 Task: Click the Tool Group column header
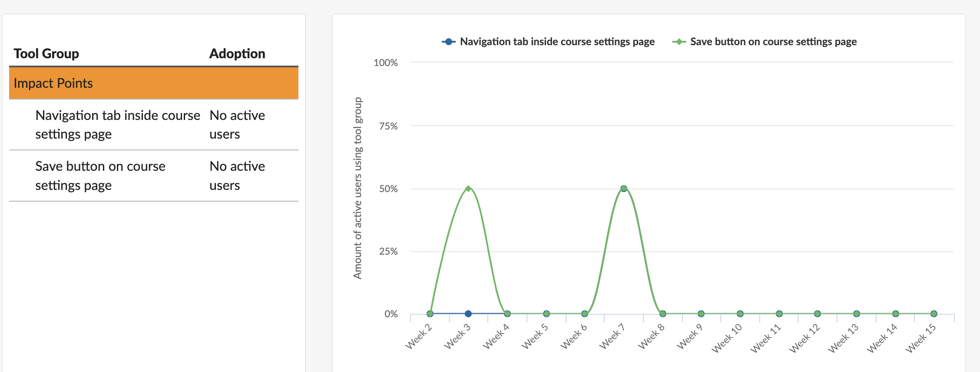pos(46,53)
